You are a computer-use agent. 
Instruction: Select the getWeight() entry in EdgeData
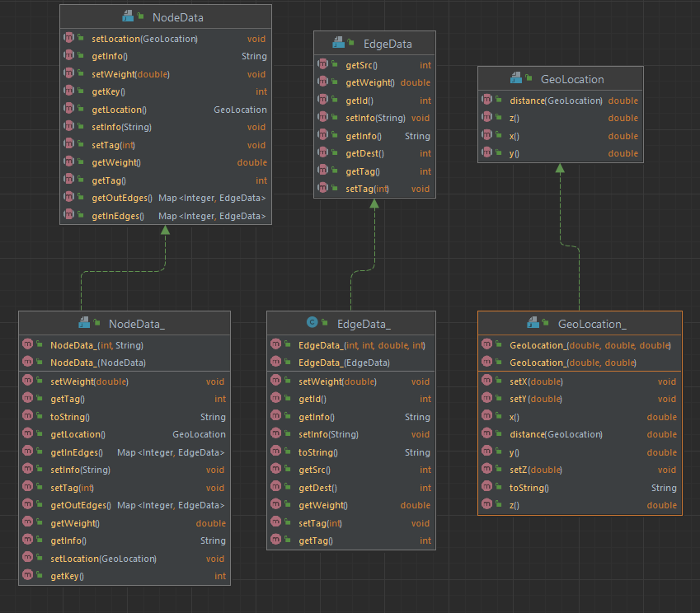369,82
